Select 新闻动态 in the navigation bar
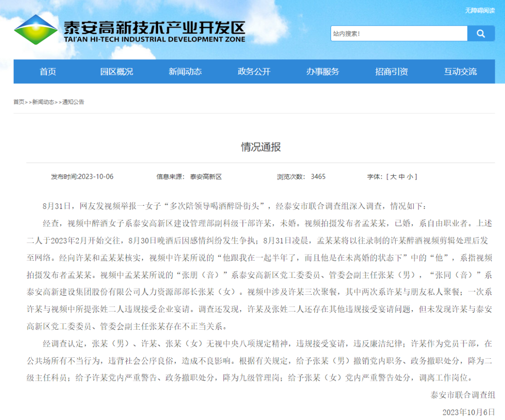Viewport: 505px width, 420px height. point(185,72)
